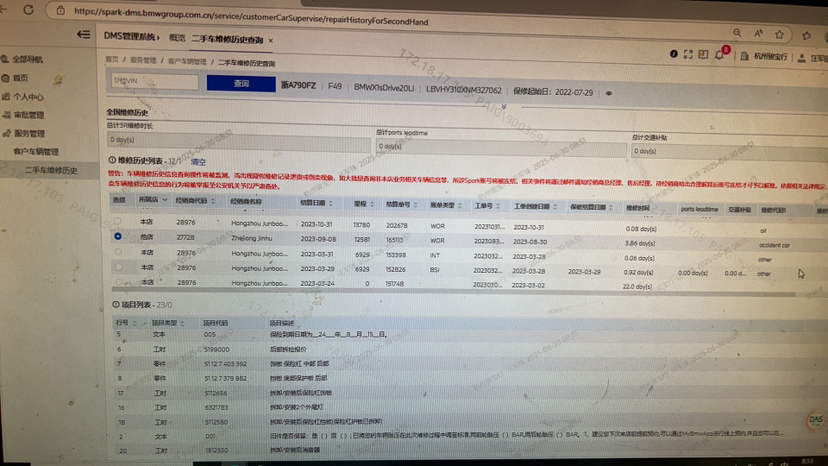Go to 服务管理 in the breadcrumb
This screenshot has width=828, height=466.
coord(143,60)
